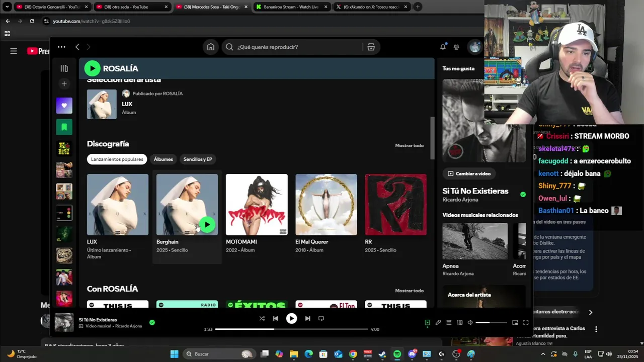Toggle the repeat button
This screenshot has height=362, width=644.
click(321, 318)
